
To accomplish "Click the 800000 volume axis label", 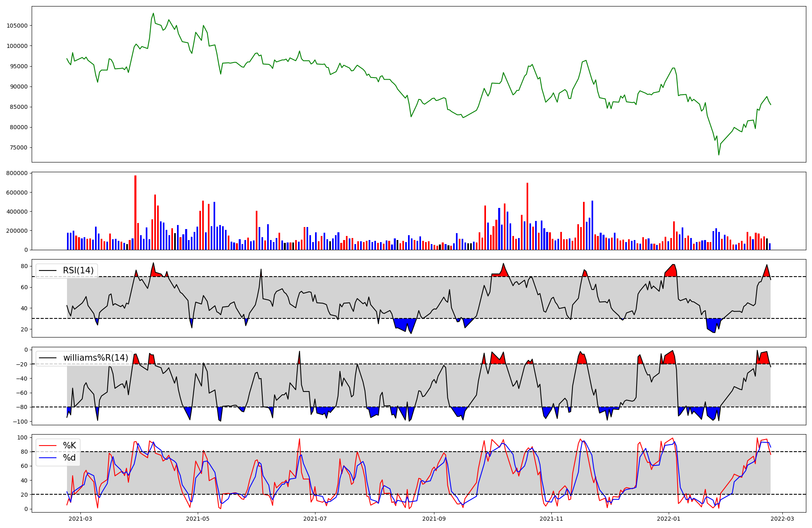I will 17,173.
